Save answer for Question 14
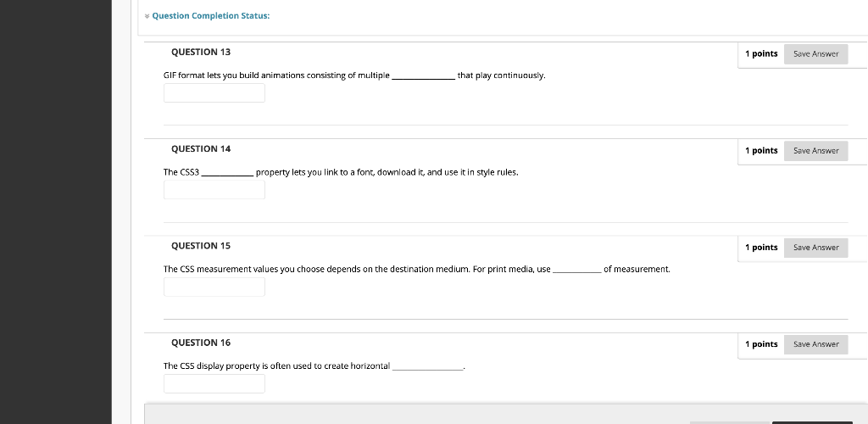This screenshot has height=424, width=868. coord(815,151)
